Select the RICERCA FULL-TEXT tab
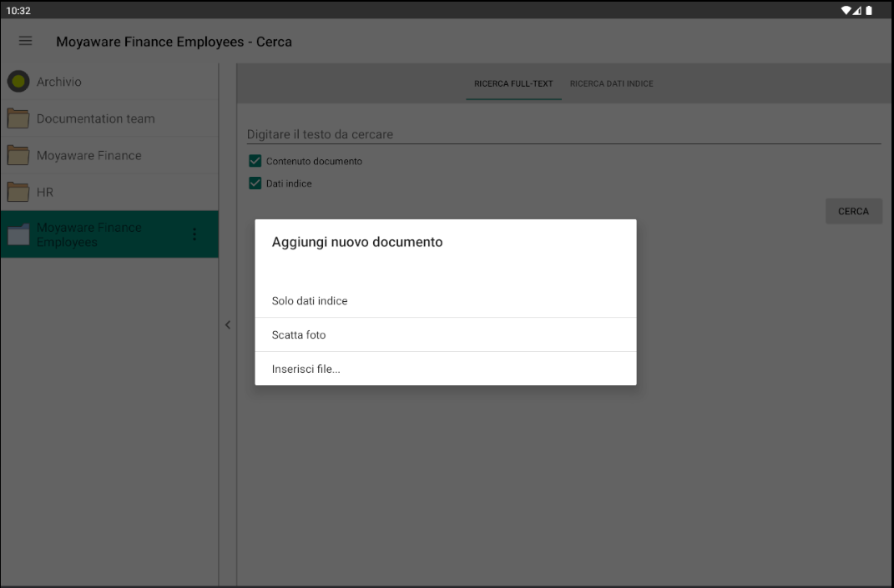 coord(513,83)
